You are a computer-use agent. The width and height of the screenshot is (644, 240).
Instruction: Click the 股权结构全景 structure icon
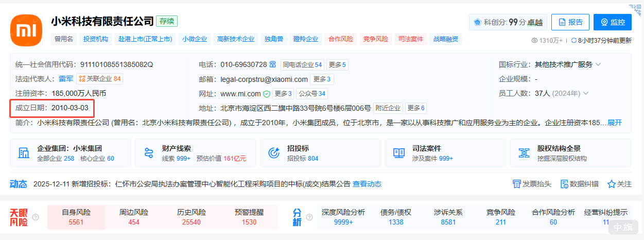[524, 153]
